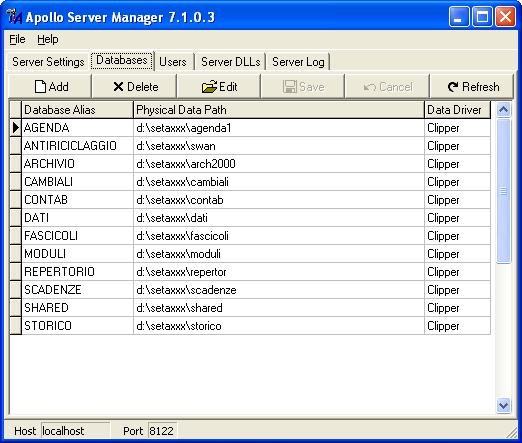
Task: Click path d:\setaxxx\arch2000
Action: click(279, 164)
